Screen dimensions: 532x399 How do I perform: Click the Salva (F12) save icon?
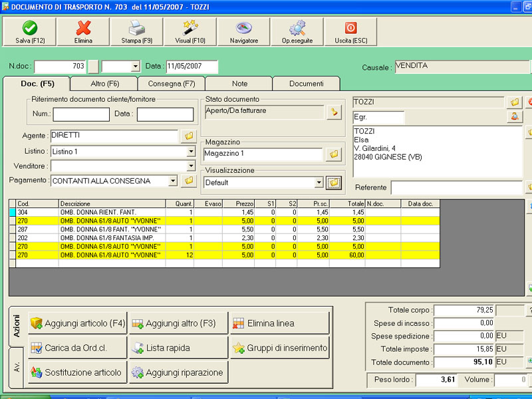pyautogui.click(x=29, y=29)
